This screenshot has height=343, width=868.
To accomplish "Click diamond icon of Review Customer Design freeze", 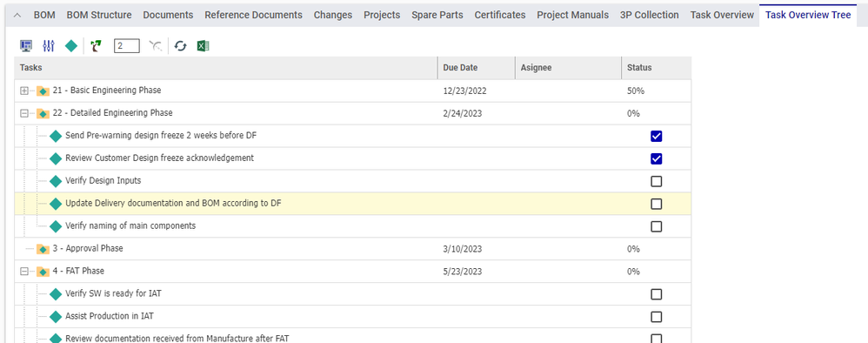I will tap(56, 158).
